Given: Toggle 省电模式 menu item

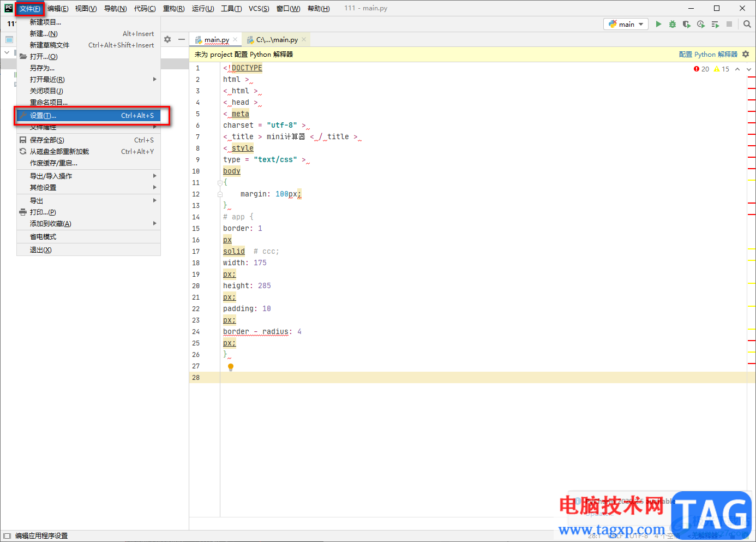Looking at the screenshot, I should [89, 237].
